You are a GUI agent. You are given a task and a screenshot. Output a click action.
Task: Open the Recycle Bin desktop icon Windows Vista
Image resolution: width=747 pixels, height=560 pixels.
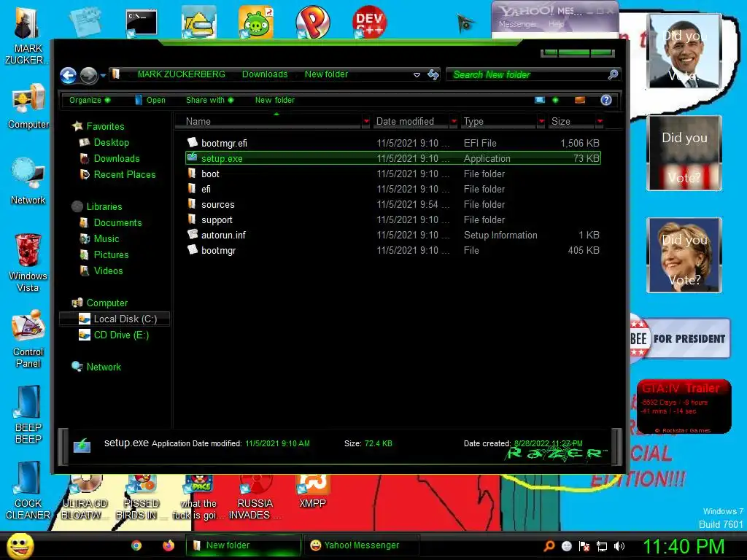[28, 262]
